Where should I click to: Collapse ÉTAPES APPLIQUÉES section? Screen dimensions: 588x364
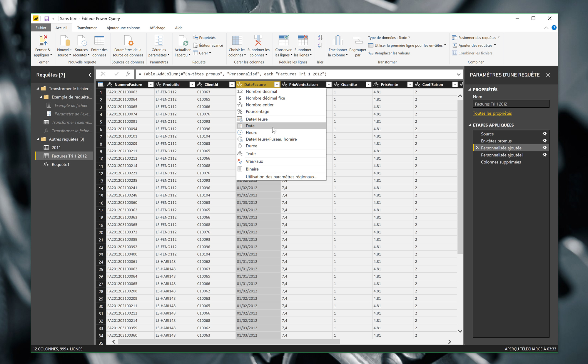[470, 125]
